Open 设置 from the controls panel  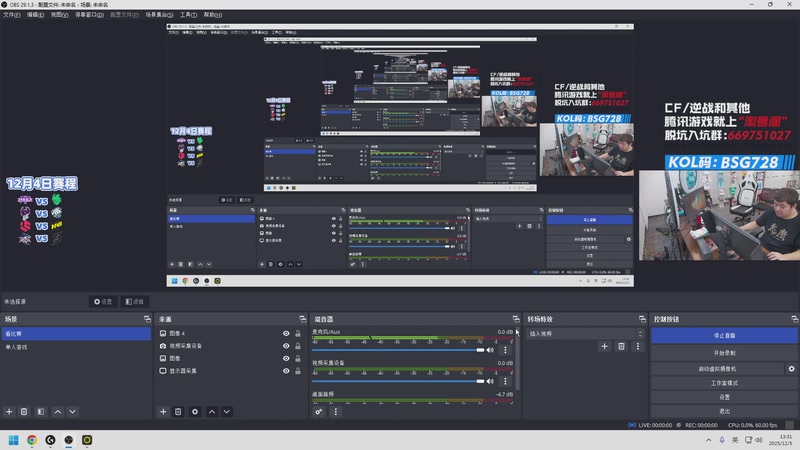pos(724,397)
